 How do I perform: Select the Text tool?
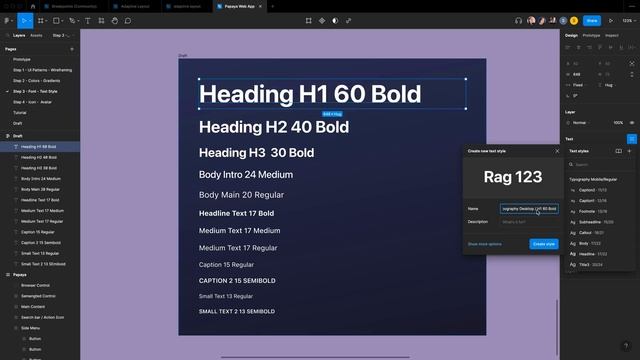point(87,21)
